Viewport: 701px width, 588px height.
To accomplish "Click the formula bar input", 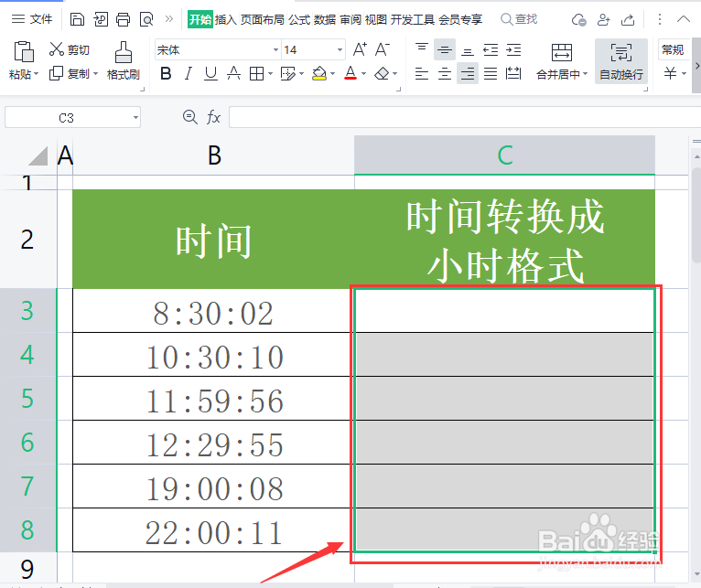I will (x=465, y=118).
